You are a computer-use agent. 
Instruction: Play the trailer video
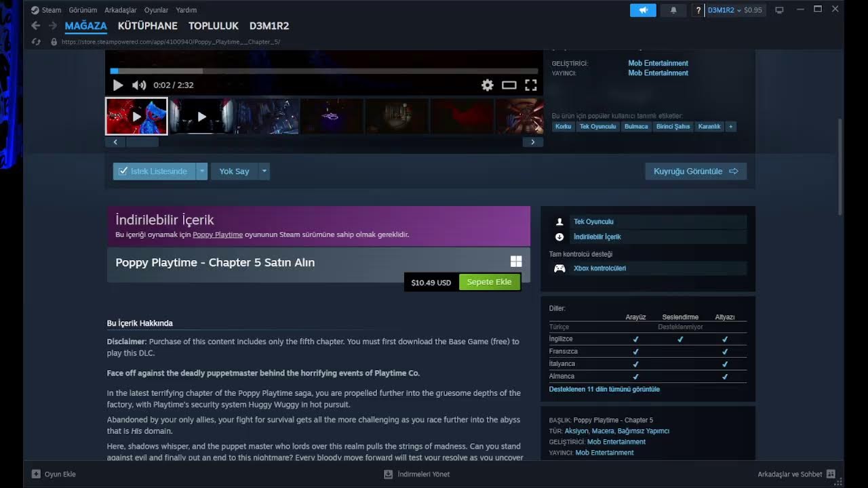coord(118,85)
